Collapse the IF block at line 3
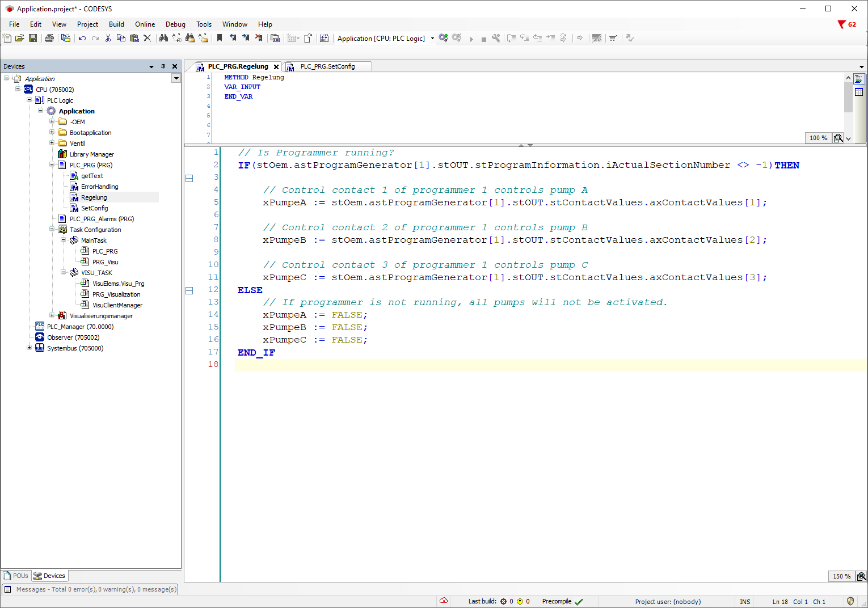Viewport: 868px width, 608px height. click(x=189, y=178)
